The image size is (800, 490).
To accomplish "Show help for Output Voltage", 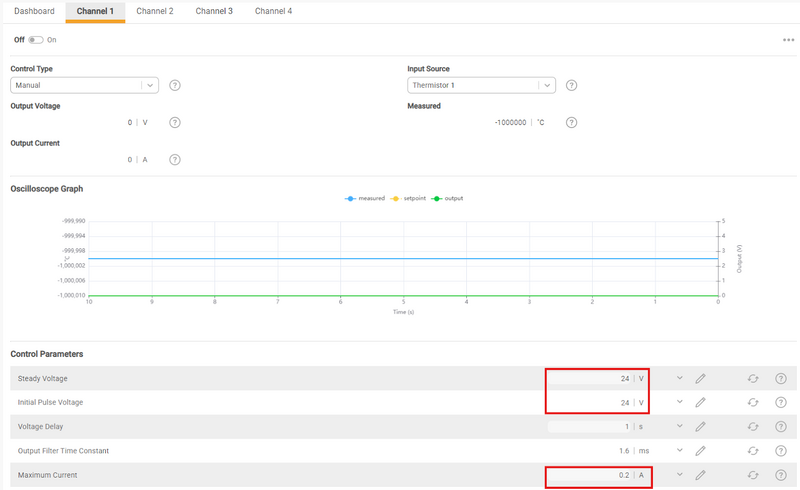I will (x=175, y=122).
